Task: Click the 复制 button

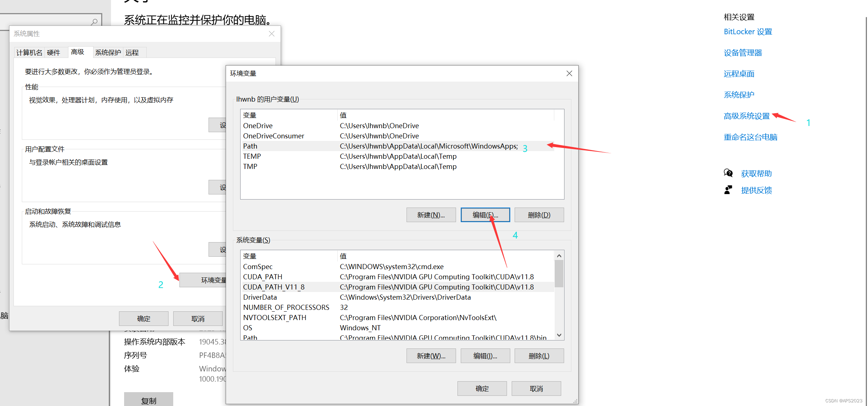Action: coord(148,400)
